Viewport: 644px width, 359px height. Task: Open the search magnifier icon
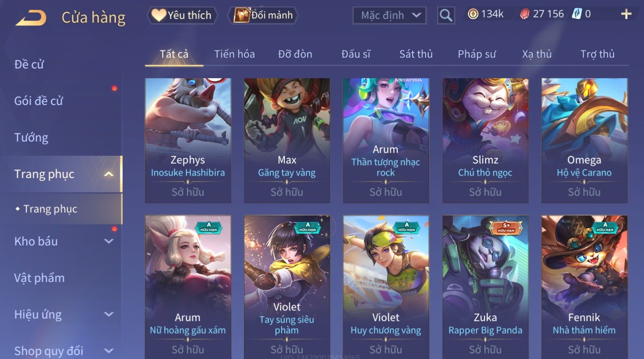tap(446, 15)
